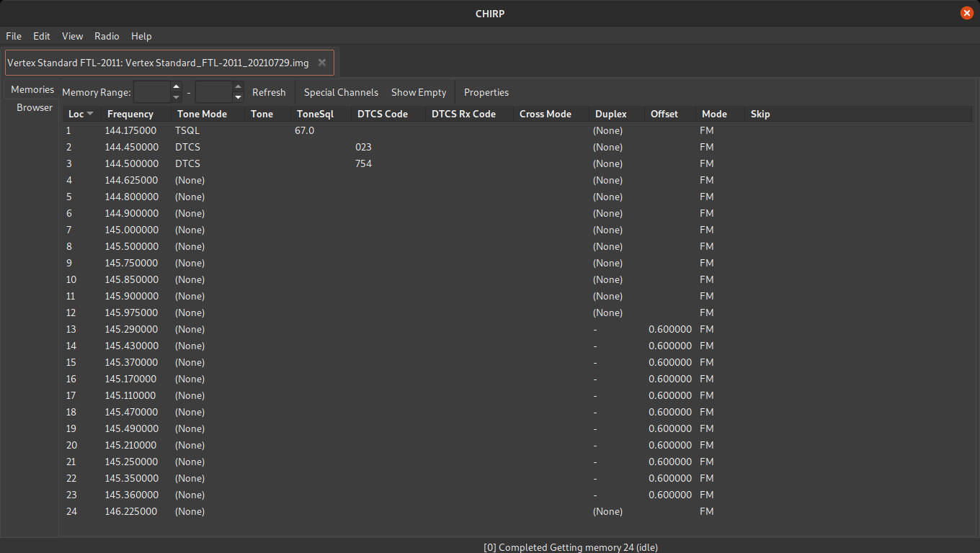980x553 pixels.
Task: Switch to the Memories tab
Action: pyautogui.click(x=32, y=89)
